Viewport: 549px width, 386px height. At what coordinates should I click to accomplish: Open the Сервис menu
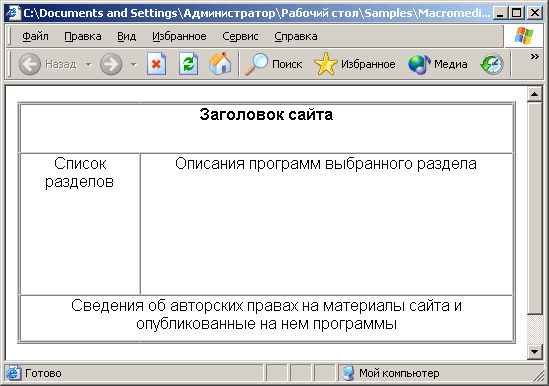click(240, 36)
